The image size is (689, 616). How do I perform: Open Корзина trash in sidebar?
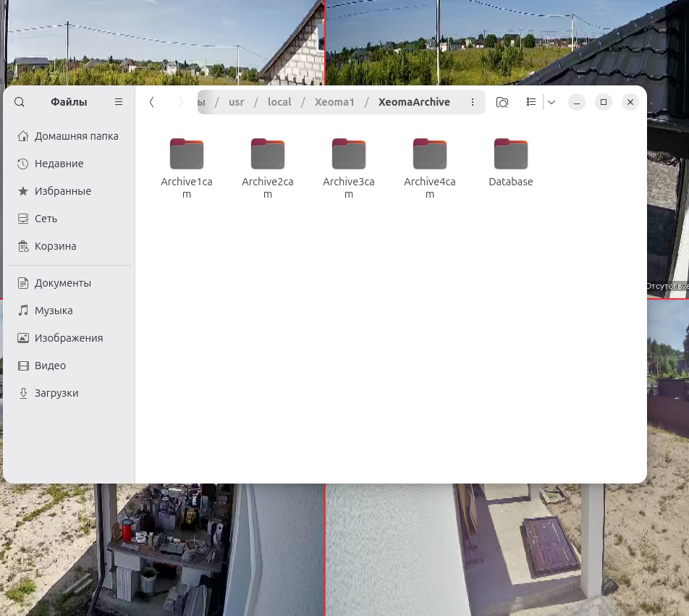point(55,246)
